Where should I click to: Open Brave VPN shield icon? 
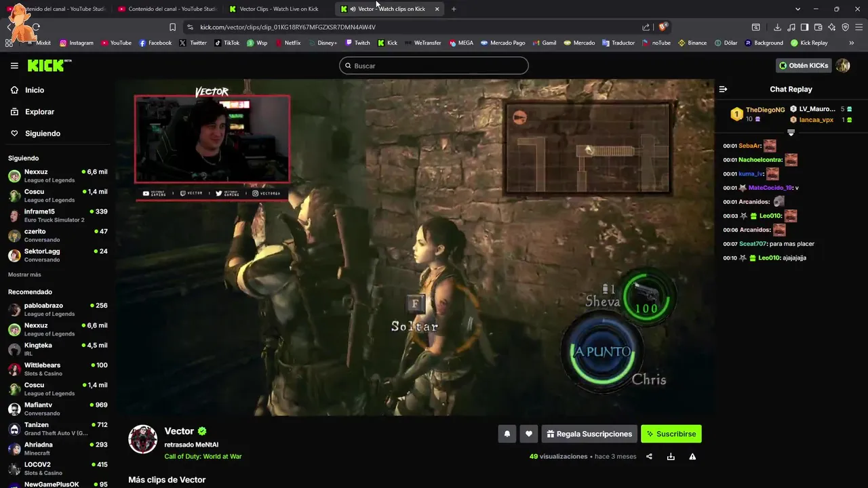click(x=845, y=27)
